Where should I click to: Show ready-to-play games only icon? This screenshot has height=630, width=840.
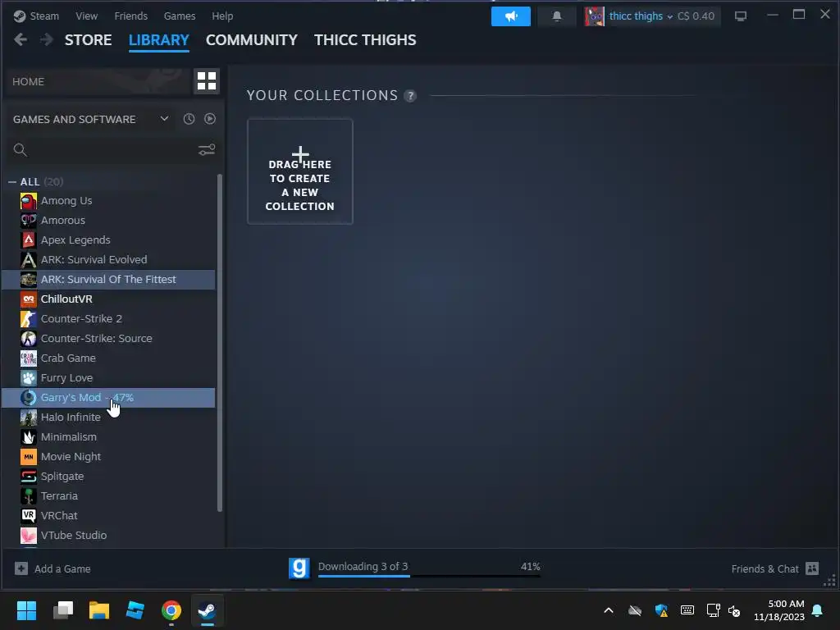coord(210,119)
